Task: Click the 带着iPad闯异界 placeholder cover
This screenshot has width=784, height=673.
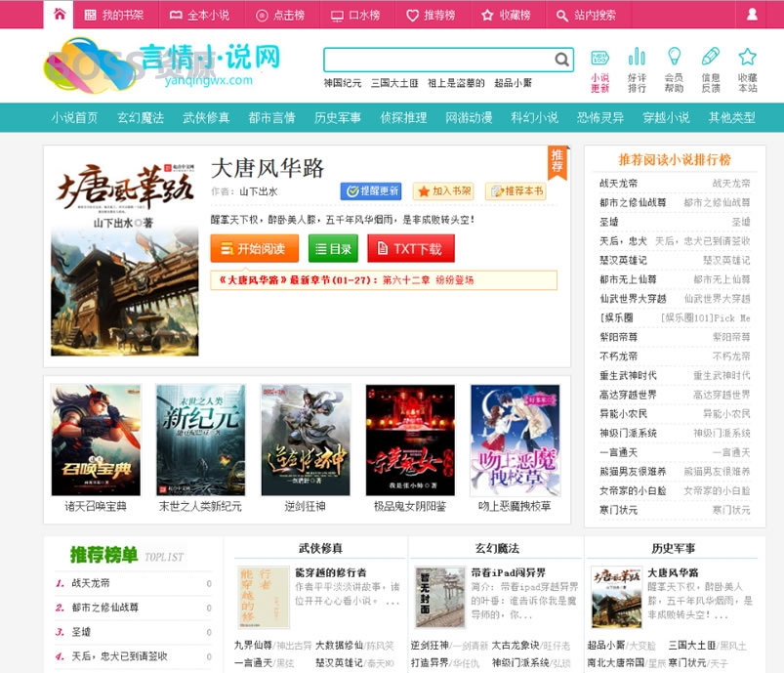Action: pos(440,597)
